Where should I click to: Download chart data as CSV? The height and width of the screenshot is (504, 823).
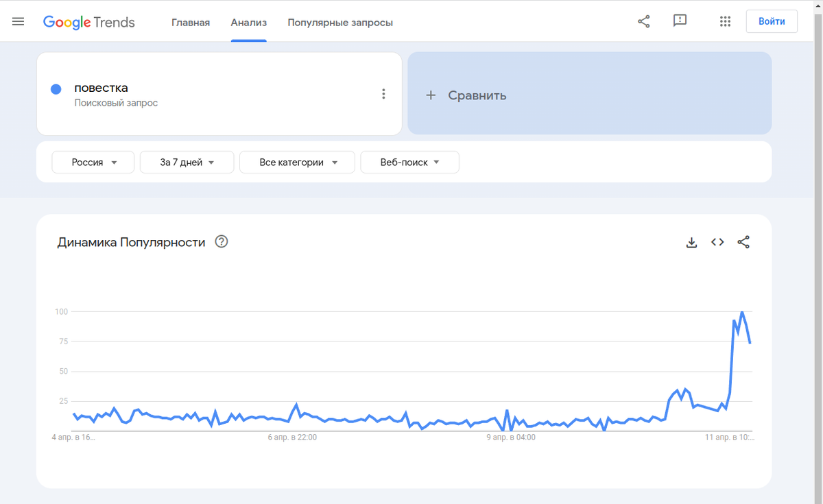point(691,242)
